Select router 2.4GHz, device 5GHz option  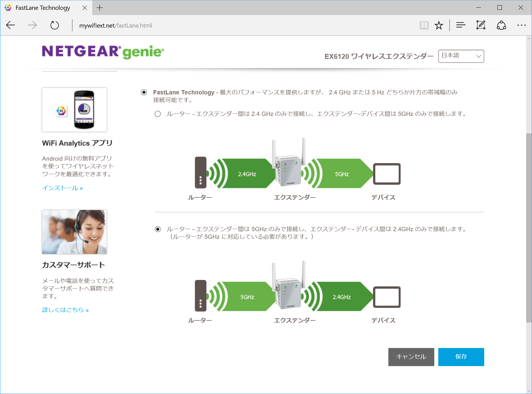pos(158,114)
